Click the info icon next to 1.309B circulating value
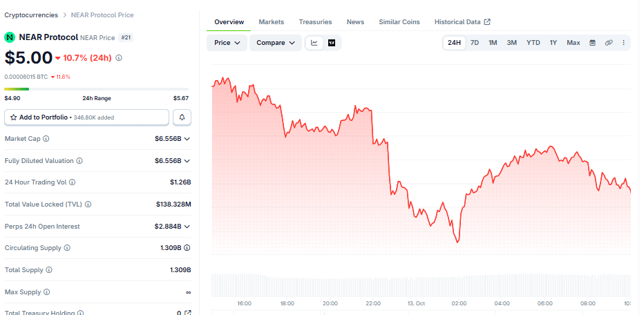 pyautogui.click(x=187, y=248)
